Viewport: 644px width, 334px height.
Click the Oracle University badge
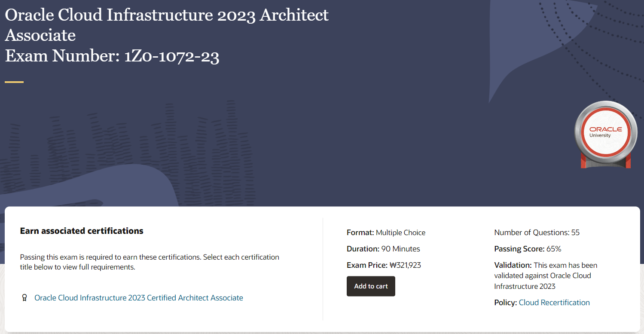tap(606, 135)
